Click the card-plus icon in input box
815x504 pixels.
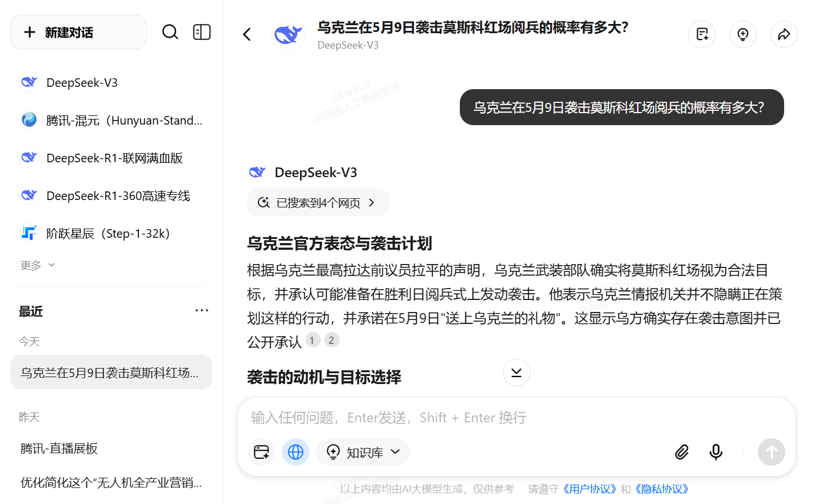click(x=261, y=452)
